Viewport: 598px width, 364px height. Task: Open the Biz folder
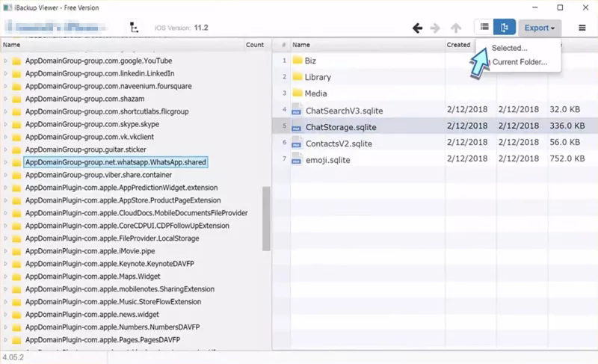click(310, 61)
